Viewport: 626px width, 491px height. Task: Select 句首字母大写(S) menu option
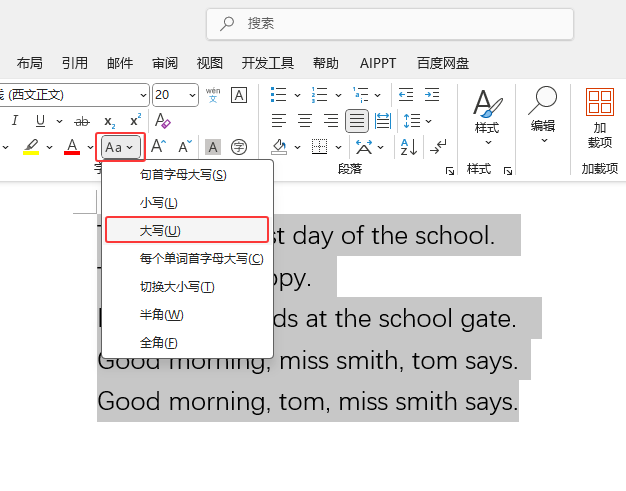(x=187, y=175)
